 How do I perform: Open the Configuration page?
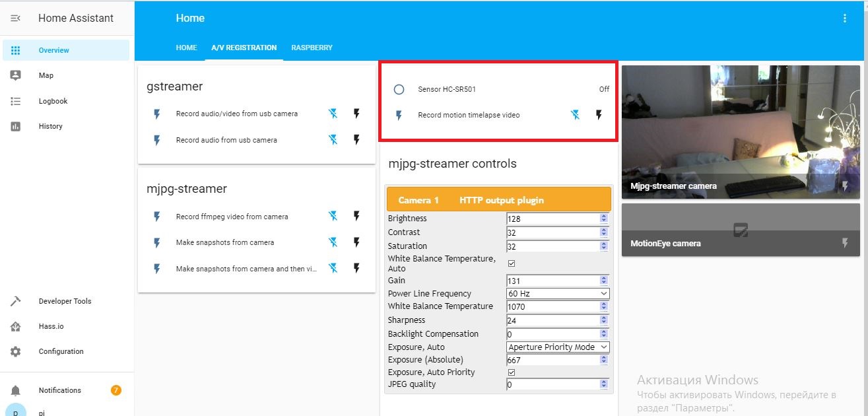coord(66,351)
